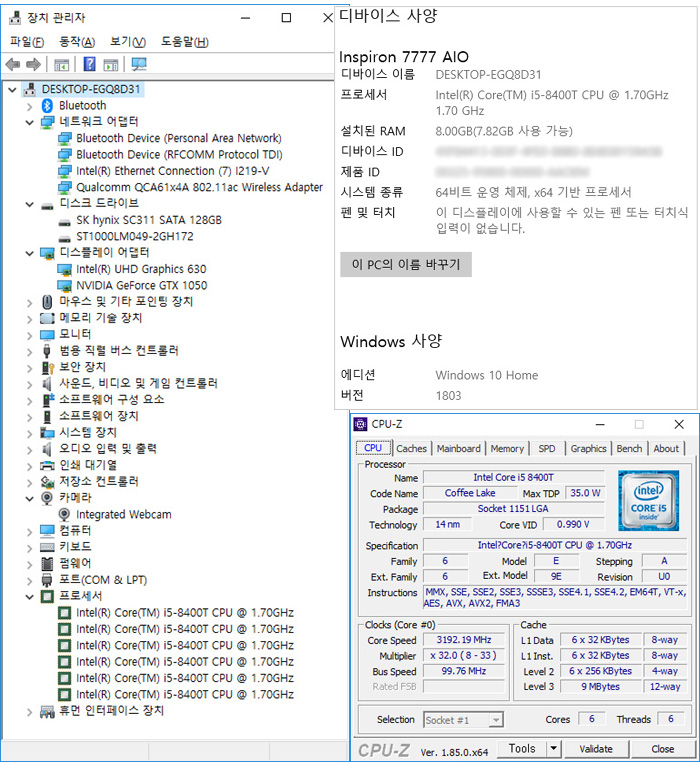Screen dimensions: 700x764
Task: Click the scan for hardware changes monitor icon
Action: tap(139, 64)
